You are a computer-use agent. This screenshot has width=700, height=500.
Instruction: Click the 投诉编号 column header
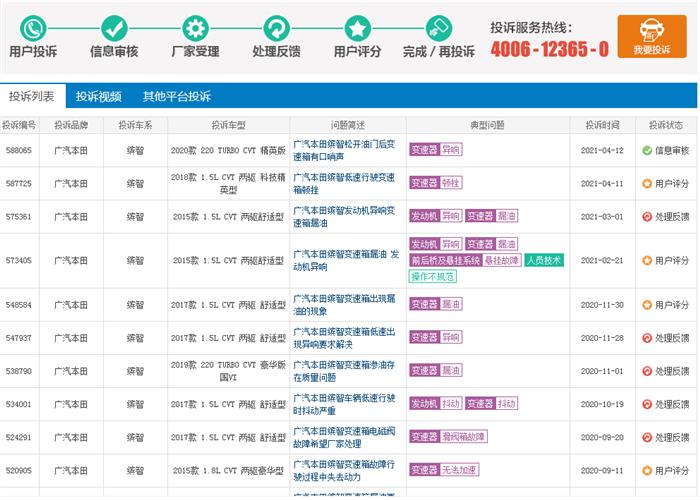coord(19,125)
